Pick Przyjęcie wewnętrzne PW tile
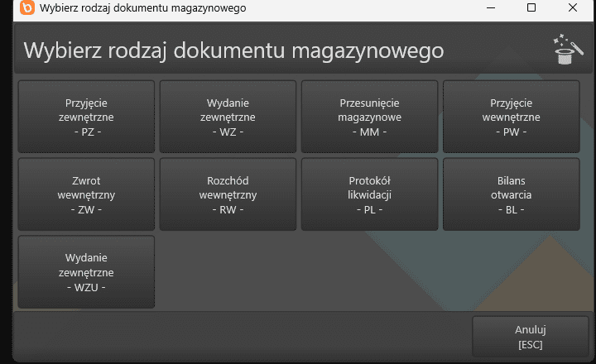The image size is (596, 364). [x=511, y=117]
